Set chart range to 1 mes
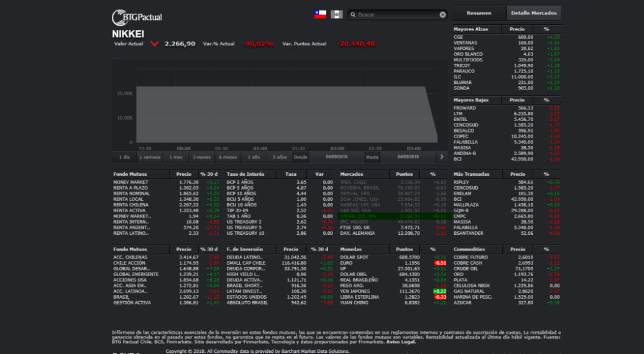Image resolution: width=644 pixels, height=354 pixels. [176, 157]
